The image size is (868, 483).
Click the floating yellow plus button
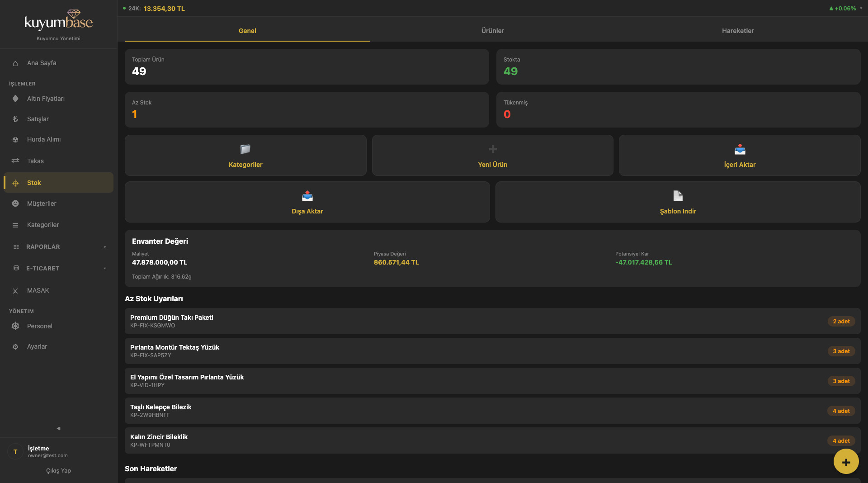(x=846, y=462)
